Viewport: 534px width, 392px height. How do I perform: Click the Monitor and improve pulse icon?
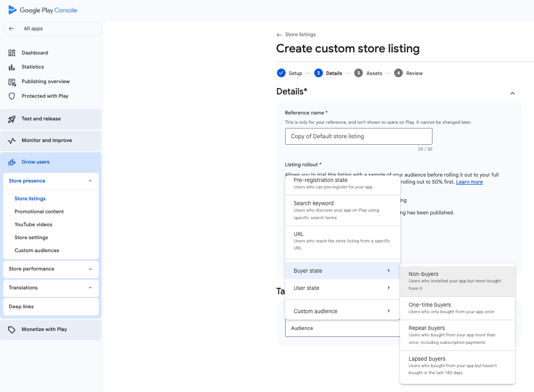pos(12,140)
